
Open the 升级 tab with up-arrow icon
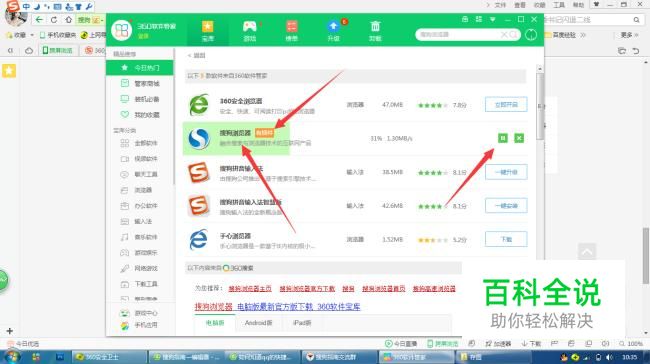tap(333, 31)
